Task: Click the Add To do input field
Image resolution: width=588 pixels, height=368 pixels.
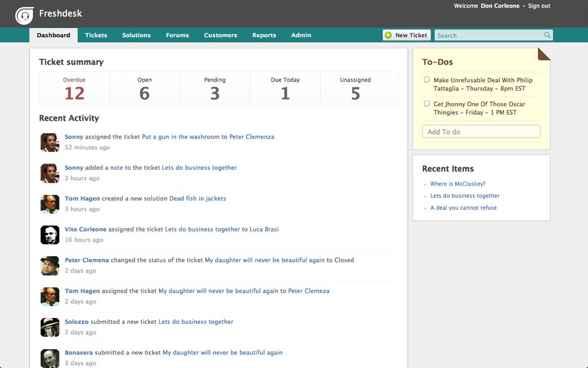Action: (x=481, y=132)
